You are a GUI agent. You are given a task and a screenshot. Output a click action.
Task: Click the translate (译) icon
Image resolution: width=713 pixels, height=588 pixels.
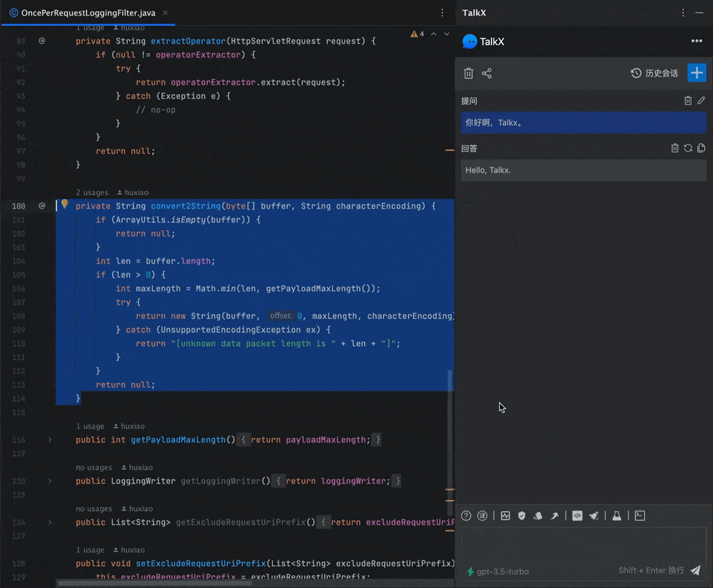pos(482,515)
